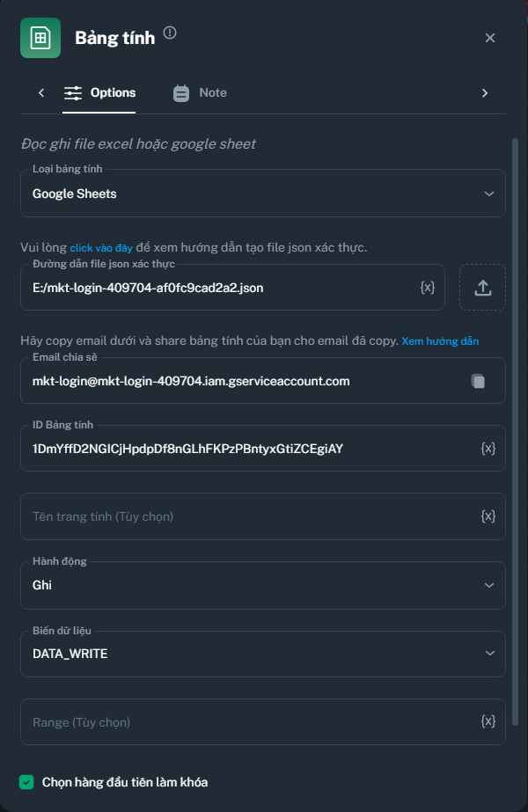Open the info tooltip next to Bảng tính
The height and width of the screenshot is (812, 528).
pos(170,32)
